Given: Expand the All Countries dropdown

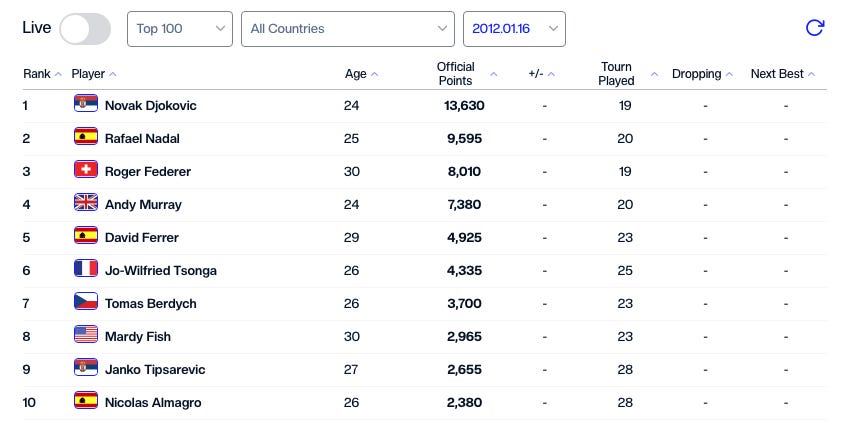Looking at the screenshot, I should [348, 29].
